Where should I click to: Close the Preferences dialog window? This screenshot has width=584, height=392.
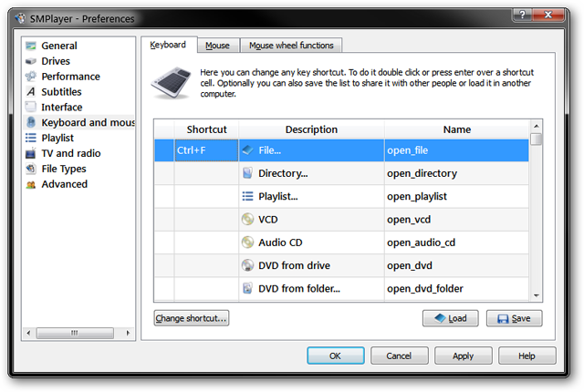(x=547, y=15)
